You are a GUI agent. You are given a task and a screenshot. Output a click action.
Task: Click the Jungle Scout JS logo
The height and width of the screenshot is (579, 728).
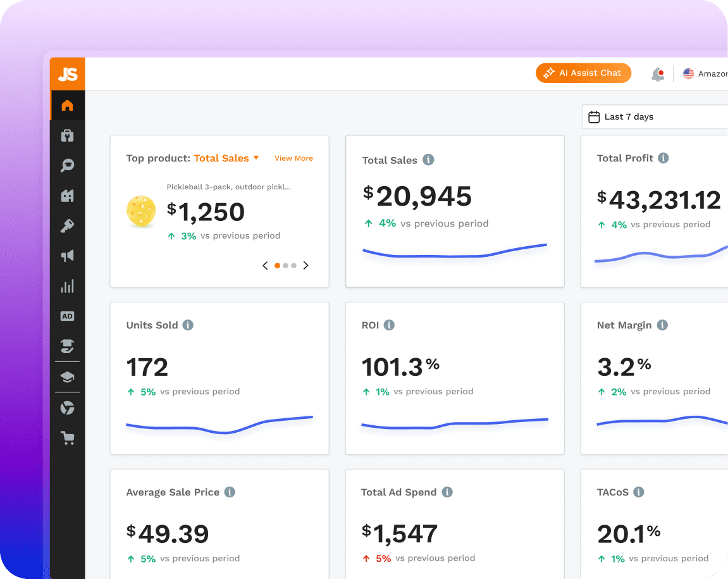(68, 74)
